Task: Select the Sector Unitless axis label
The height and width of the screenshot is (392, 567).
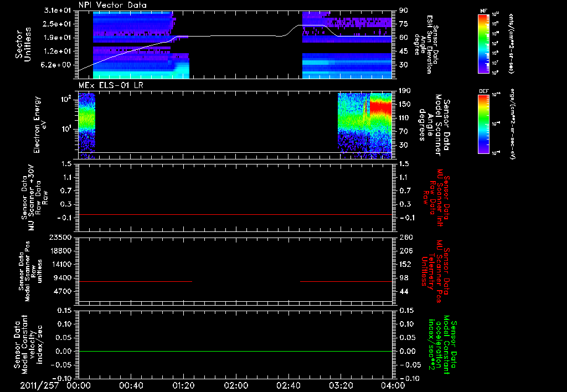Action: 23,44
